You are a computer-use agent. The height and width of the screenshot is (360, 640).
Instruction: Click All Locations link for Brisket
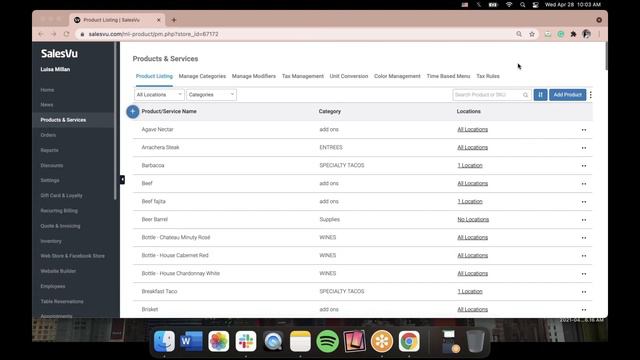473,309
